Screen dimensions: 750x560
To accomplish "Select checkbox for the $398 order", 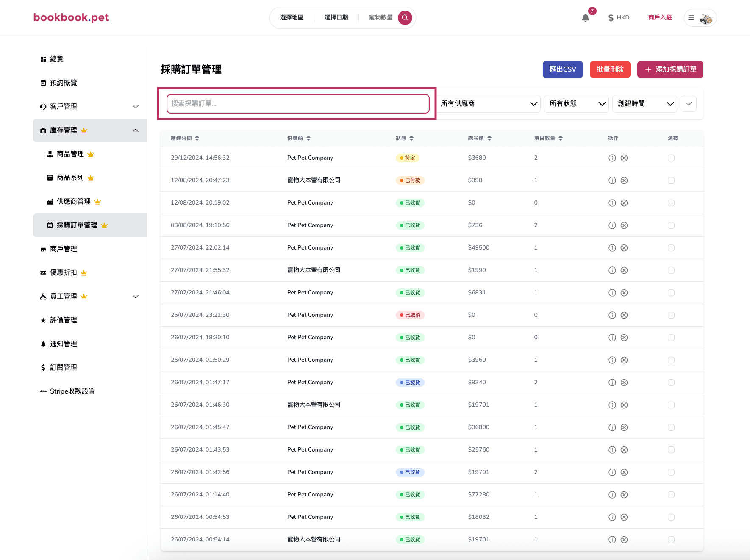I will tap(671, 180).
